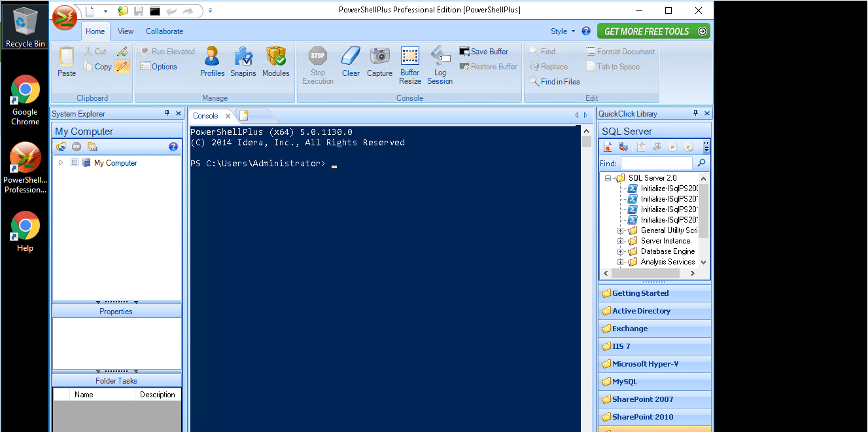The width and height of the screenshot is (868, 432).
Task: Click GET MORE FREE TOOLS button
Action: tap(653, 31)
